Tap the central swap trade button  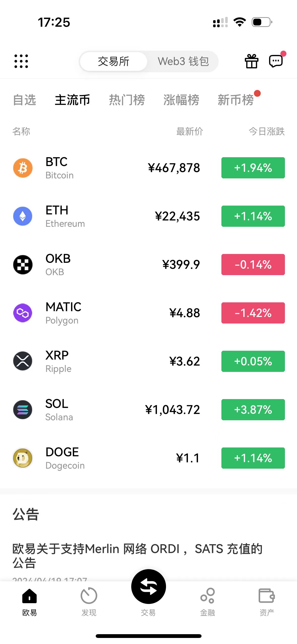pyautogui.click(x=148, y=586)
